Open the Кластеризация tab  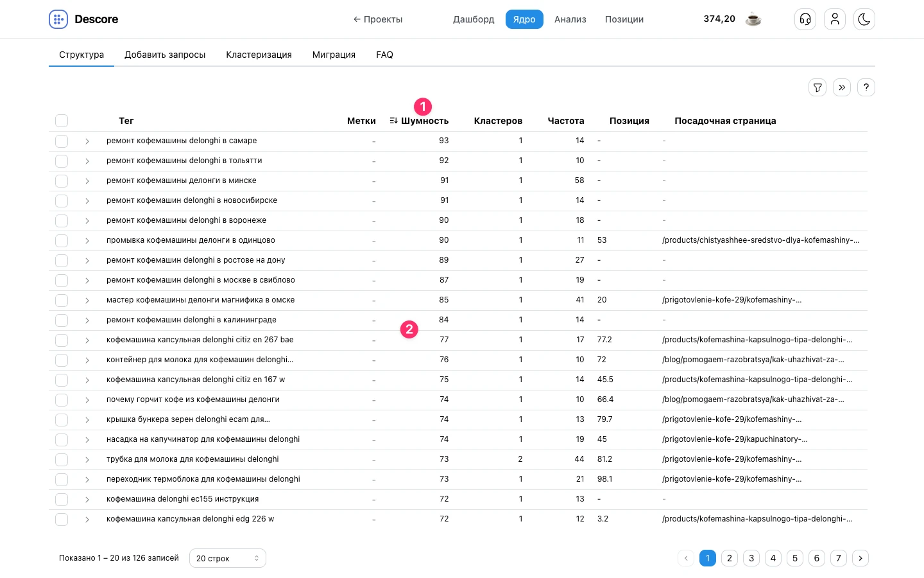click(259, 55)
